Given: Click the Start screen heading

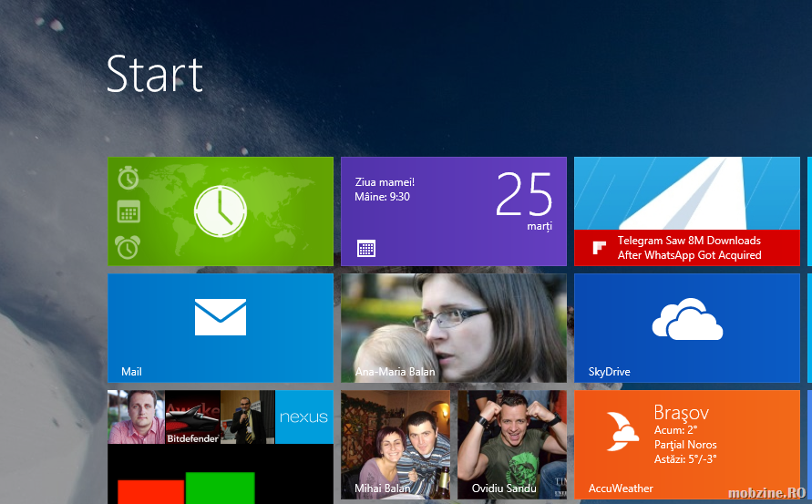Looking at the screenshot, I should 154,74.
